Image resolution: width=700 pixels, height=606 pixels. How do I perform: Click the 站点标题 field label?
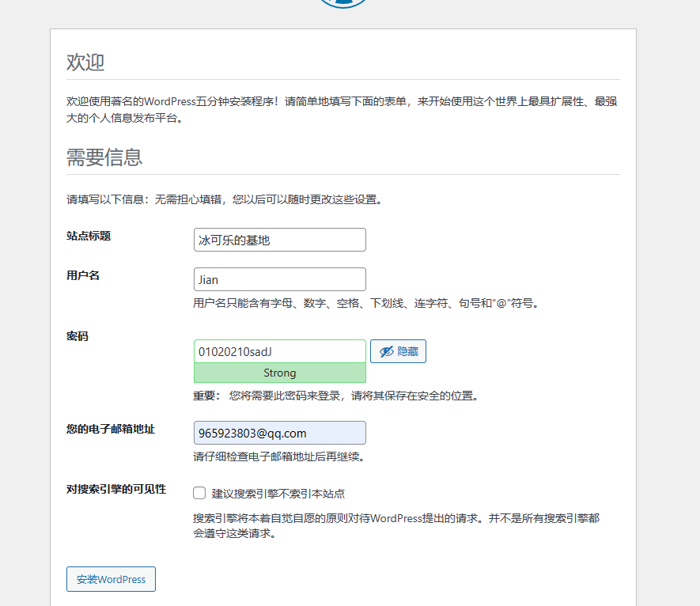pos(89,236)
